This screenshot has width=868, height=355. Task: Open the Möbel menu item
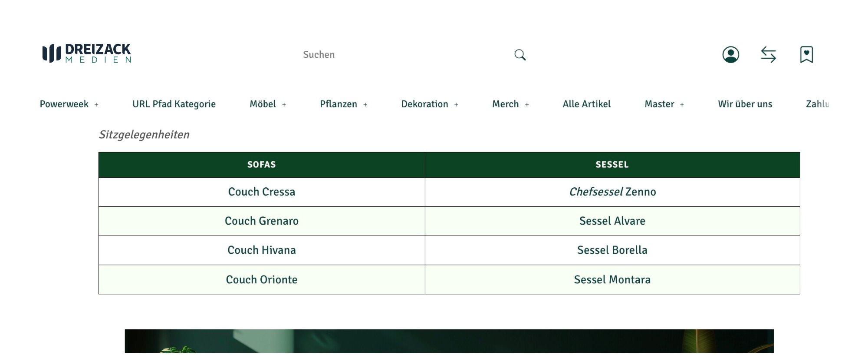(263, 104)
